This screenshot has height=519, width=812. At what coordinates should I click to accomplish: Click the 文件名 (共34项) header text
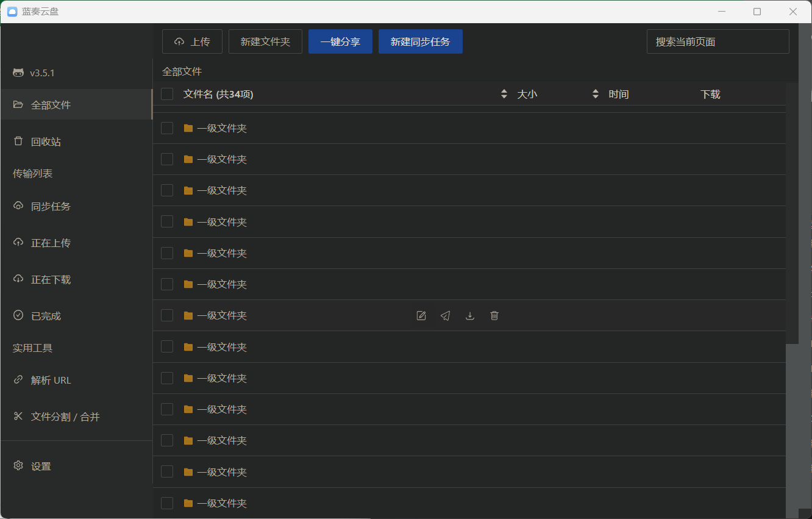pyautogui.click(x=218, y=94)
